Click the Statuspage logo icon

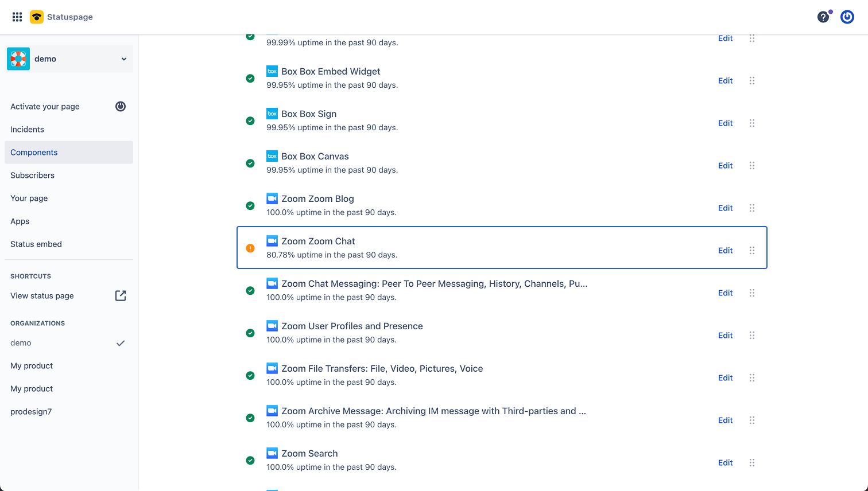(x=37, y=17)
